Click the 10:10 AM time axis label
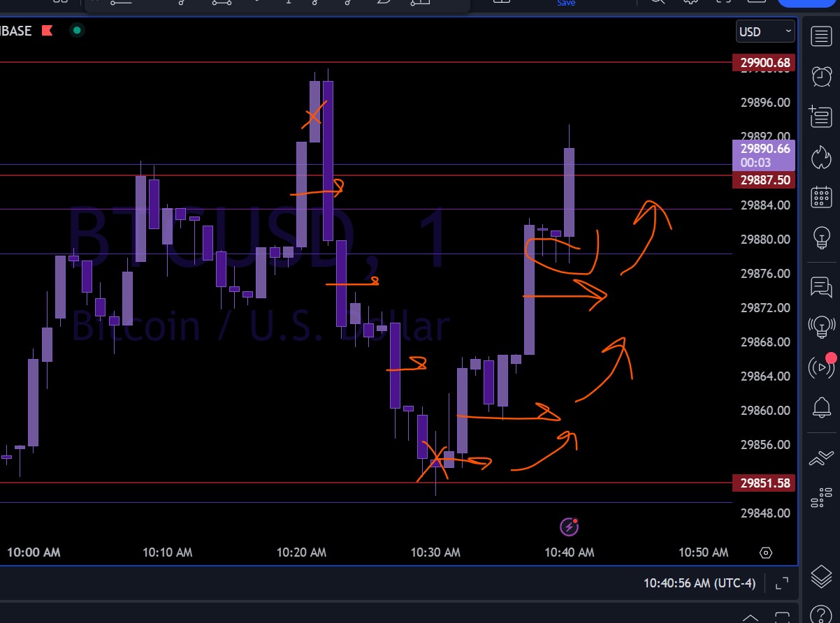This screenshot has height=623, width=840. 168,552
